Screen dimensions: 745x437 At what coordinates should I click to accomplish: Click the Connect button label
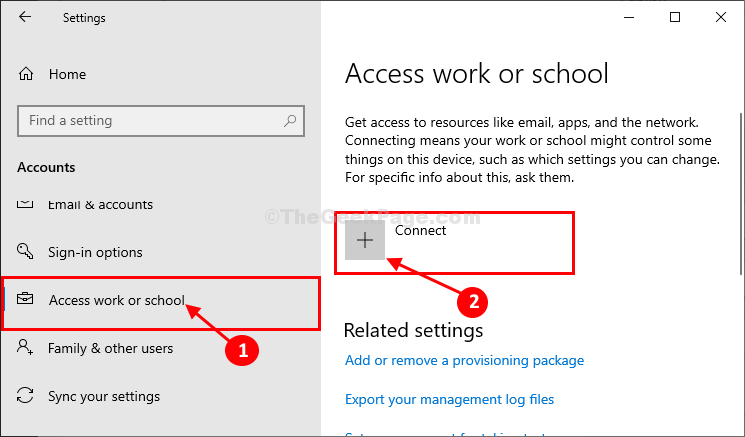pyautogui.click(x=421, y=231)
